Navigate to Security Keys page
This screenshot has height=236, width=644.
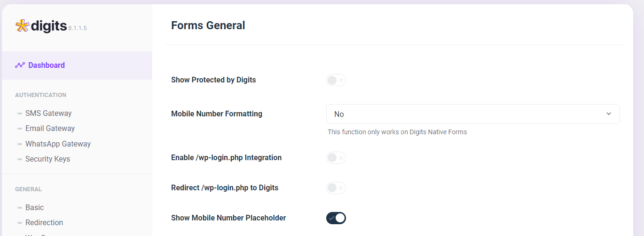[x=47, y=159]
